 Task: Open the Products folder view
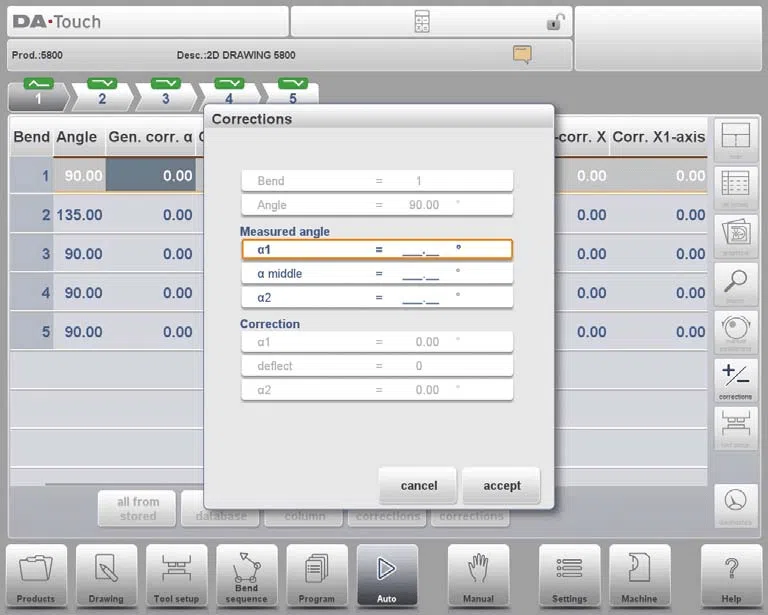(36, 576)
